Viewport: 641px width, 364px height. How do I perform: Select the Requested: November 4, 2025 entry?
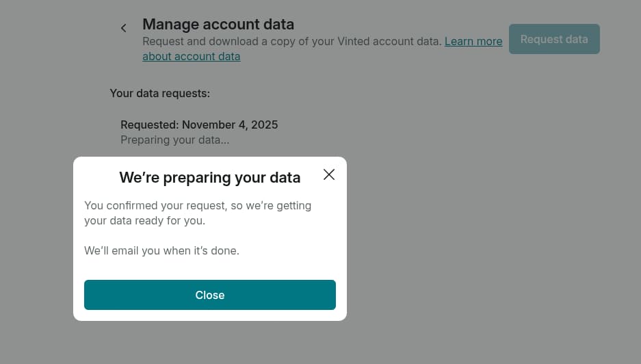(x=199, y=125)
